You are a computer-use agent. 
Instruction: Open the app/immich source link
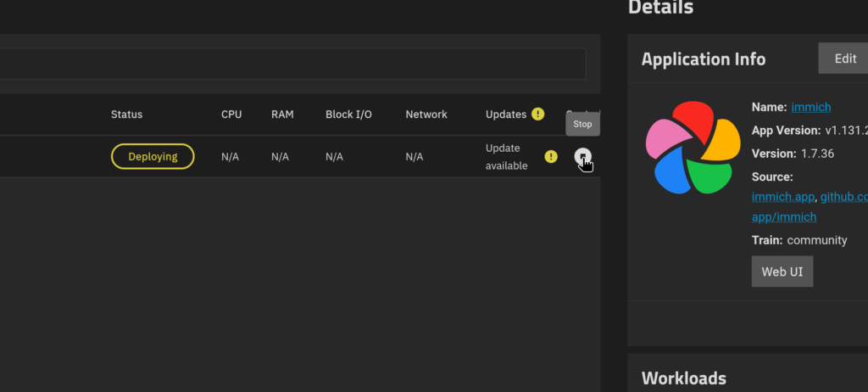(x=784, y=217)
